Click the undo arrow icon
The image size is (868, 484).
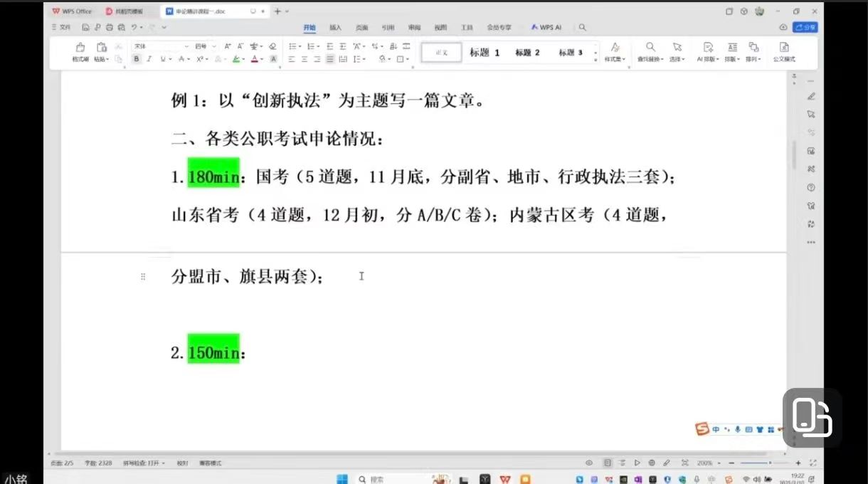[133, 27]
